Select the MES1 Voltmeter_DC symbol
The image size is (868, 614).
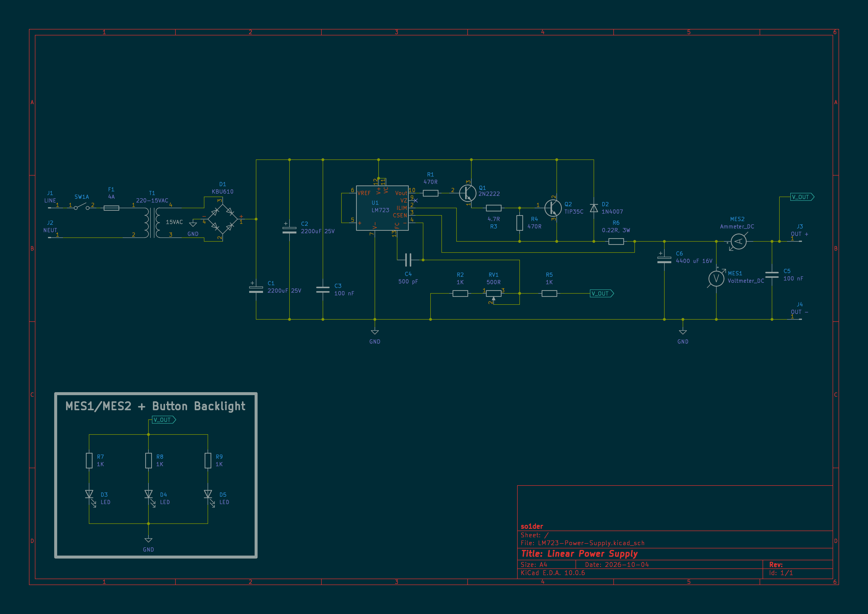pyautogui.click(x=716, y=278)
